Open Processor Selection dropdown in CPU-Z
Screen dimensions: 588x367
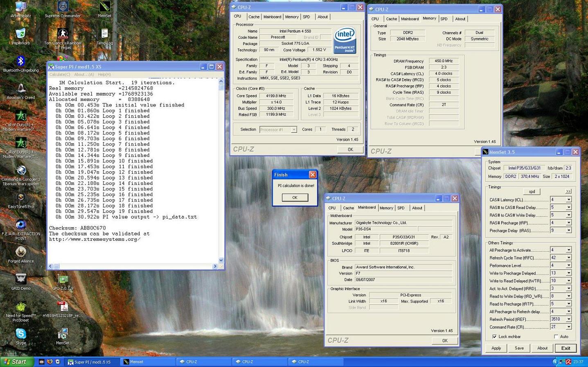pyautogui.click(x=293, y=130)
